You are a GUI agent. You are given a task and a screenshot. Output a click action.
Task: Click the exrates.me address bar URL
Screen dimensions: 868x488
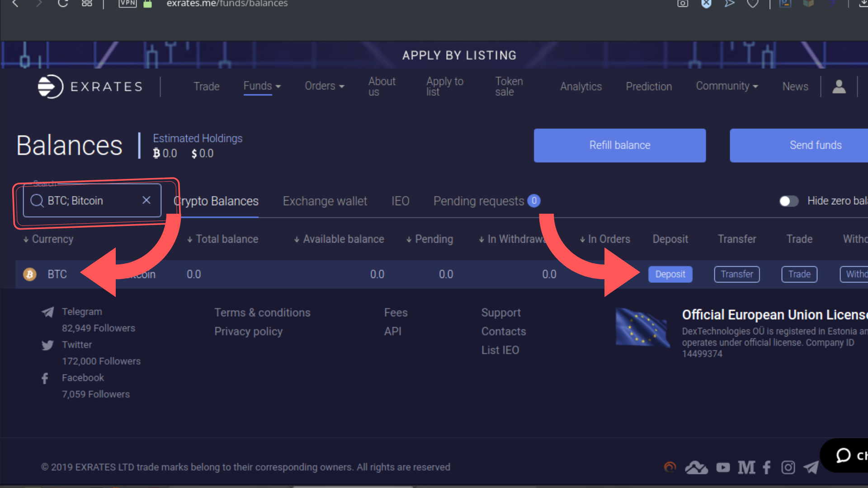tap(227, 4)
